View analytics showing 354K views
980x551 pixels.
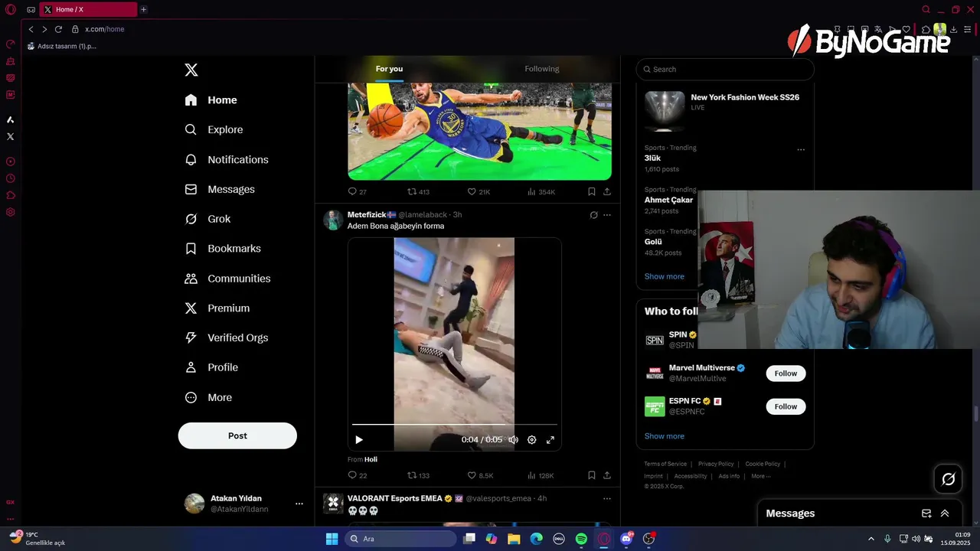541,192
